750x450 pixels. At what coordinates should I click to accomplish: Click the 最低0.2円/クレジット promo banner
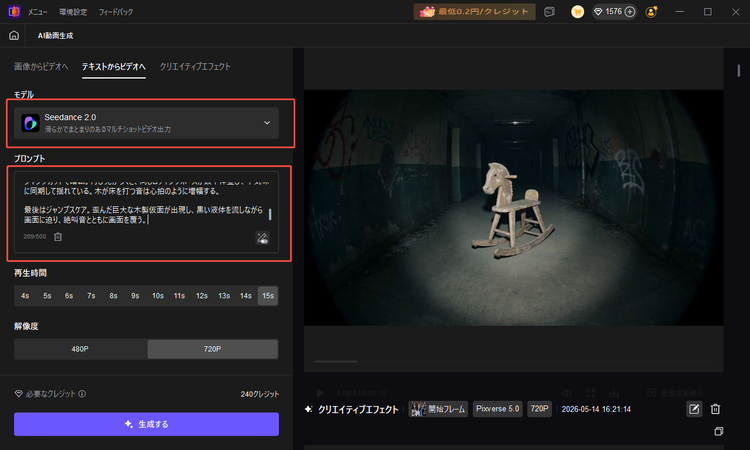(x=474, y=11)
